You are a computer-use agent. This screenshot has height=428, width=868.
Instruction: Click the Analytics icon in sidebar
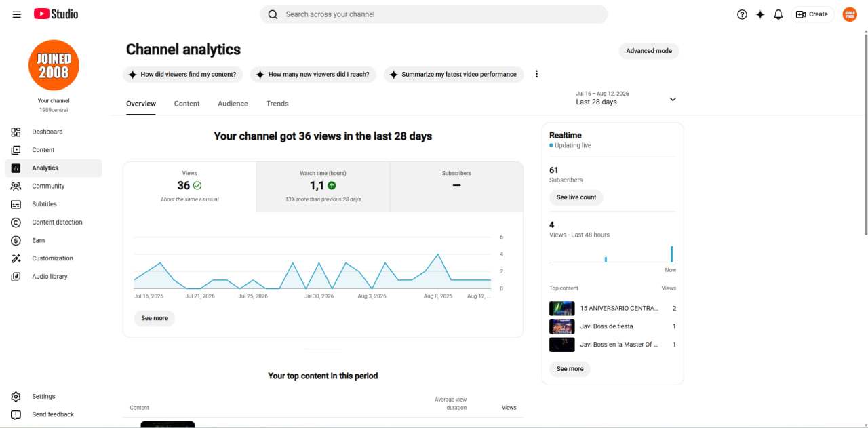click(x=16, y=168)
